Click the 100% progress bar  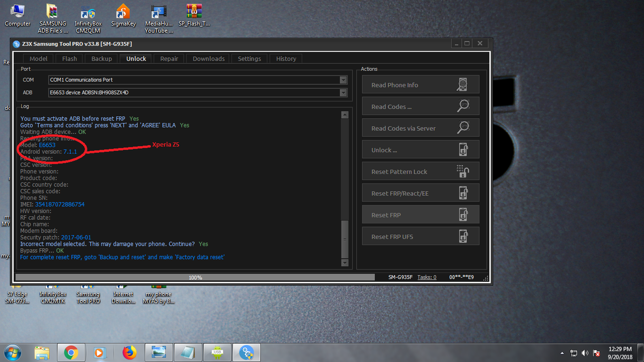(195, 277)
